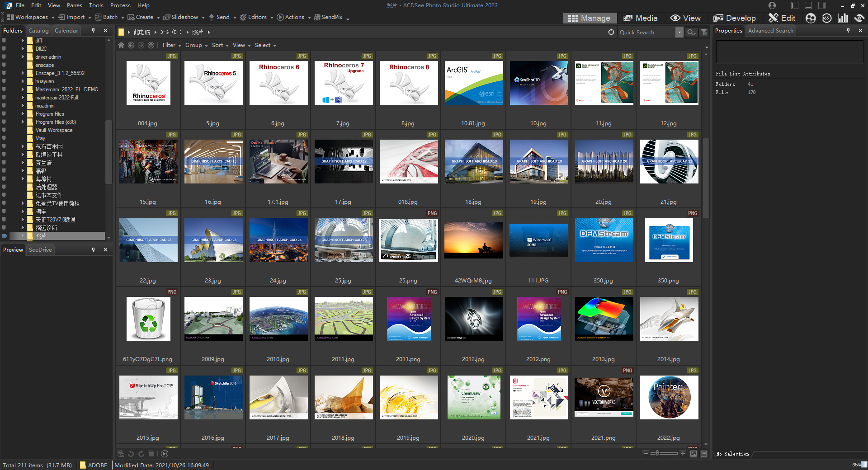
Task: Pin the Properties pane
Action: click(848, 30)
